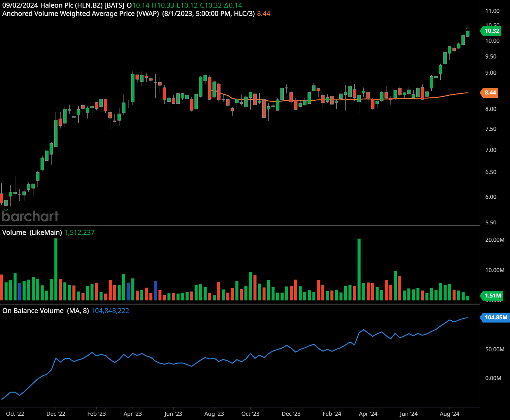510x420 pixels.
Task: Click the Apr '24 date axis label
Action: click(x=368, y=414)
